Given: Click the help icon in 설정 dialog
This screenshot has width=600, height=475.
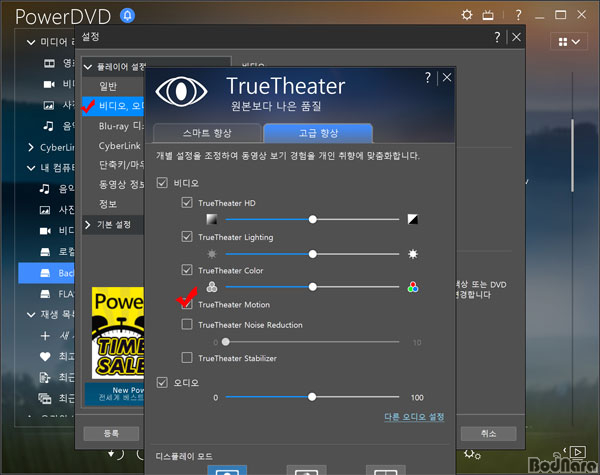Looking at the screenshot, I should (x=497, y=37).
